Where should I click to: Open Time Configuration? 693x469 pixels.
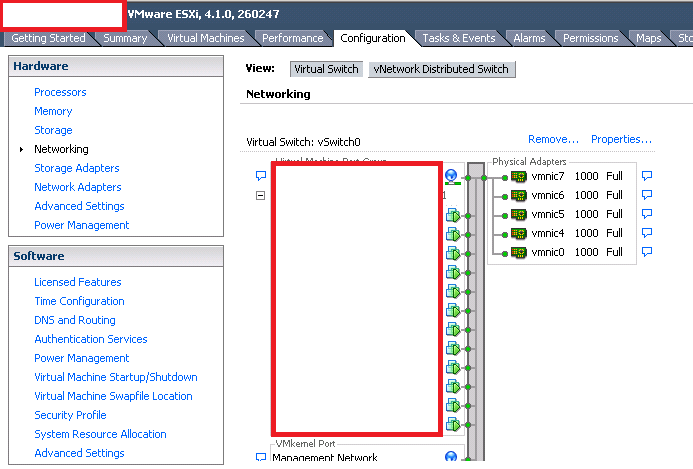pos(80,301)
